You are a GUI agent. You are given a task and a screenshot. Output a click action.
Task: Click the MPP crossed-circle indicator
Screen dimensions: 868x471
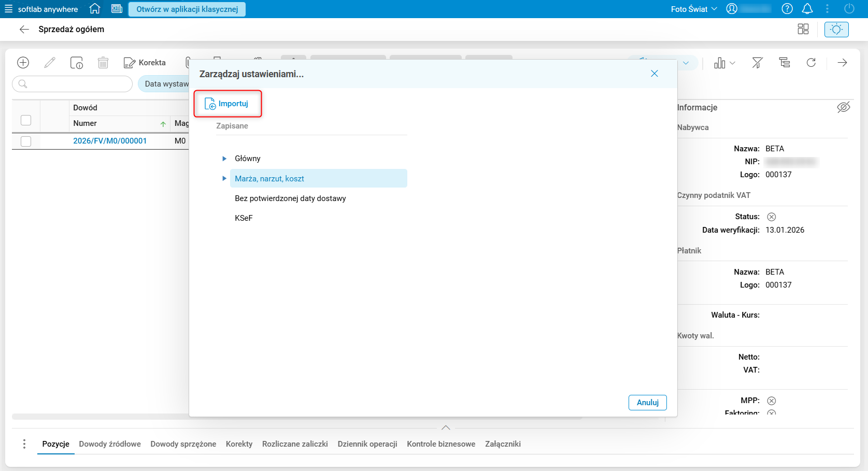coord(772,401)
